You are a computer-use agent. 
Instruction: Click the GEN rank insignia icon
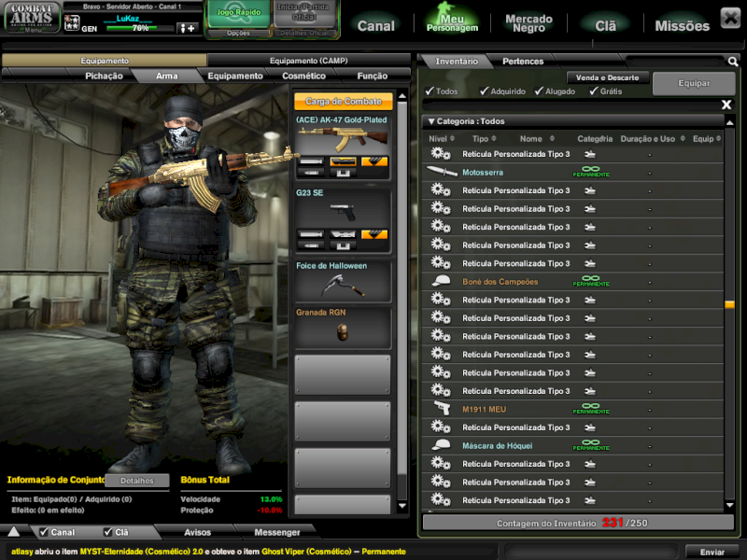click(x=72, y=22)
